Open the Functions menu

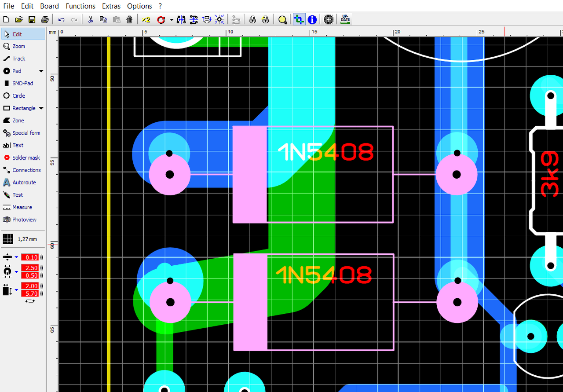tap(80, 6)
